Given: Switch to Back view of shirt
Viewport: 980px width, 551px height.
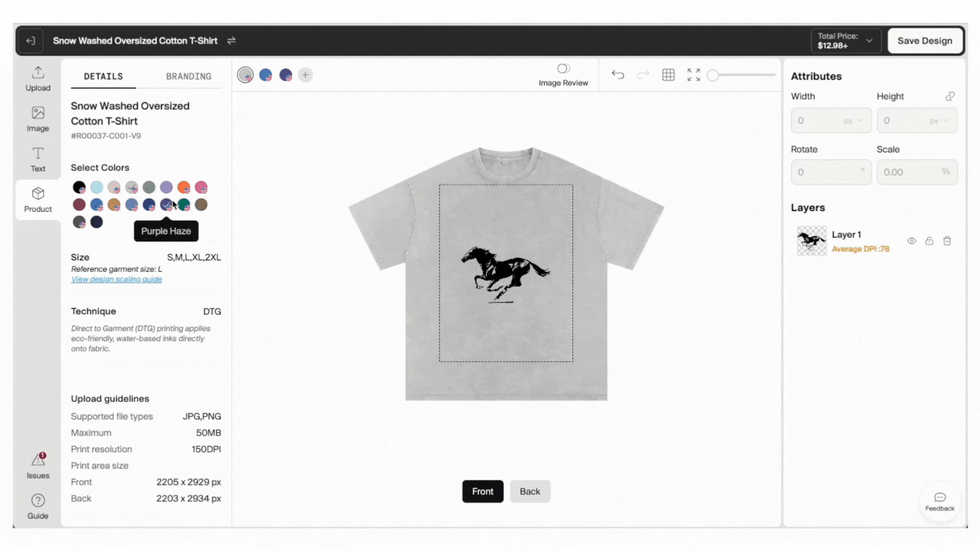Looking at the screenshot, I should click(x=530, y=491).
